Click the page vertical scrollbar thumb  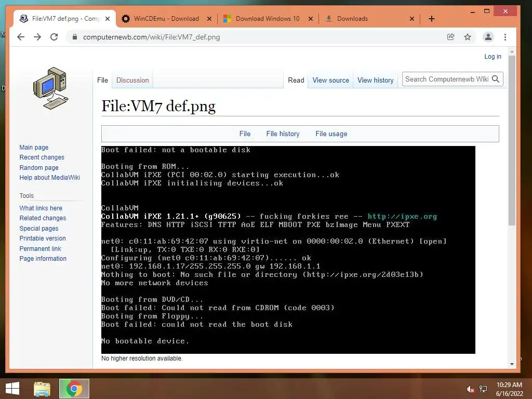(512, 140)
